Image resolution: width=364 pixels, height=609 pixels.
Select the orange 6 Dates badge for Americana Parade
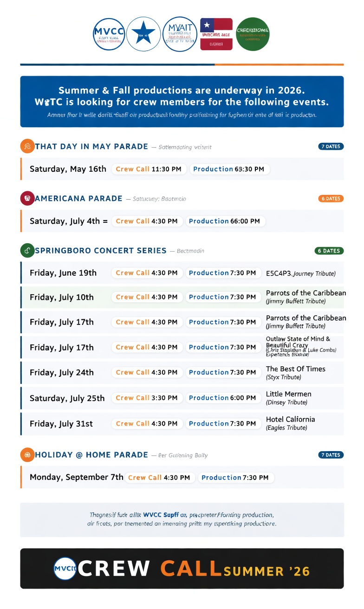331,199
